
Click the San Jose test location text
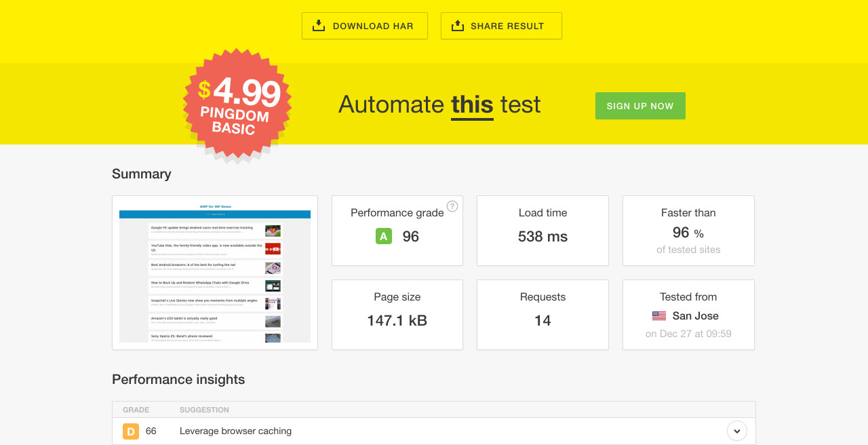point(695,316)
